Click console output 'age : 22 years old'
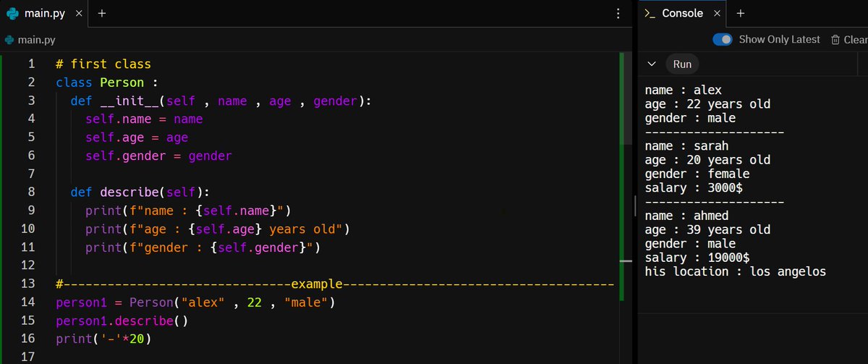Screen dimensions: 868x364 (708, 104)
